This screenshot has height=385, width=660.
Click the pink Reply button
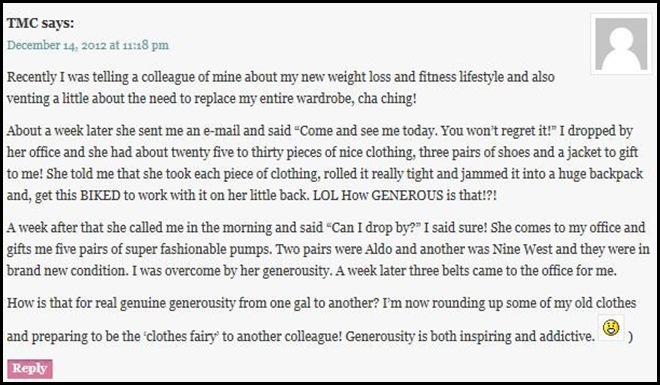click(x=30, y=369)
